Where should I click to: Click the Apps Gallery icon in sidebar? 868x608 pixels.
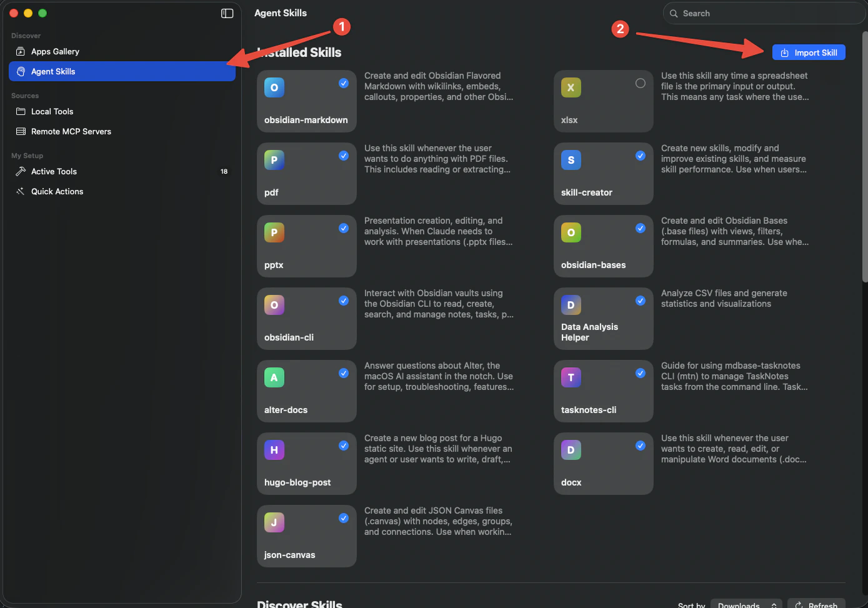(x=21, y=51)
